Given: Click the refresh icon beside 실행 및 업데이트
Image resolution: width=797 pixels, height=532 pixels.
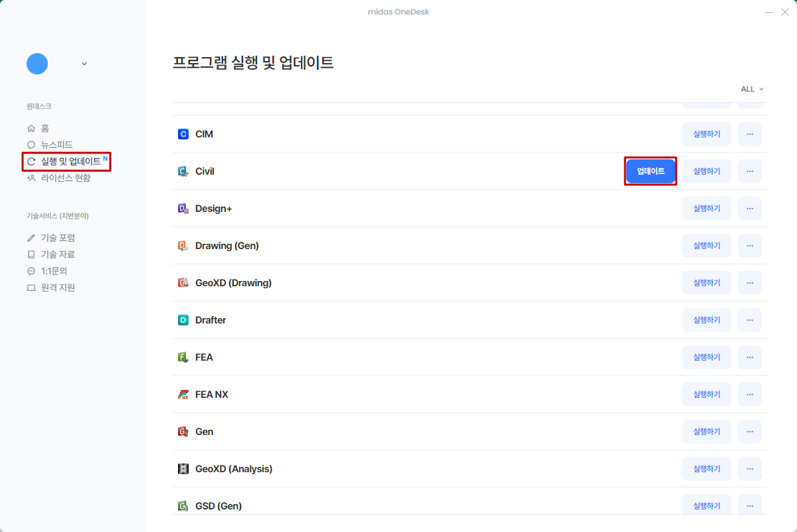Looking at the screenshot, I should (x=31, y=161).
